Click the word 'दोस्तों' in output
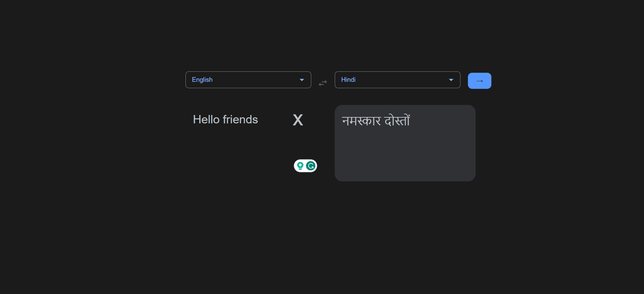 [x=397, y=120]
